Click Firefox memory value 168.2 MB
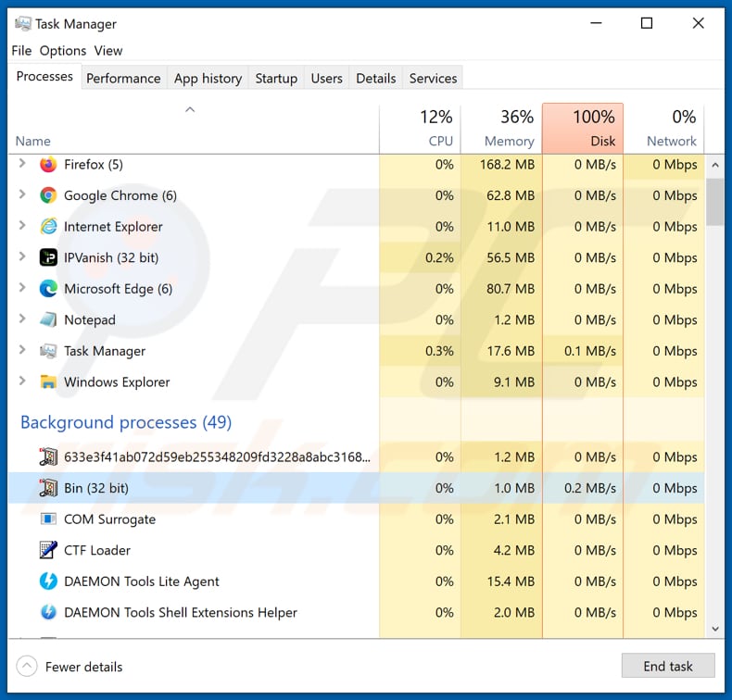 coord(507,165)
